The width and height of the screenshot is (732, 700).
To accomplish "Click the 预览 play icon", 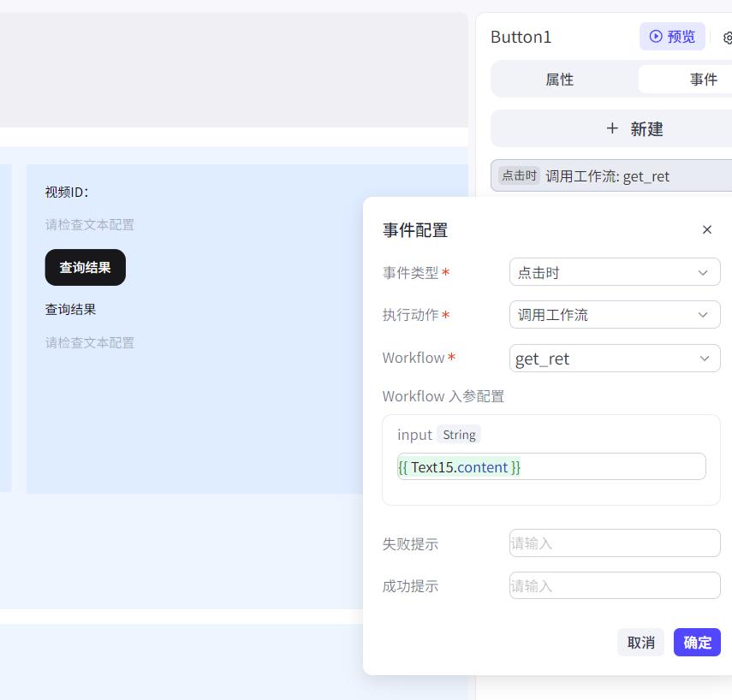I will point(657,36).
